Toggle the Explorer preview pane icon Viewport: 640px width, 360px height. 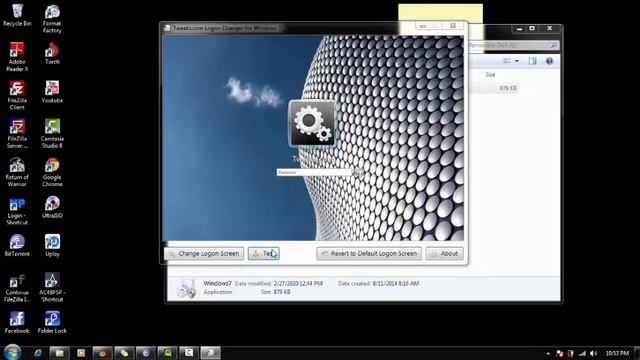[532, 61]
